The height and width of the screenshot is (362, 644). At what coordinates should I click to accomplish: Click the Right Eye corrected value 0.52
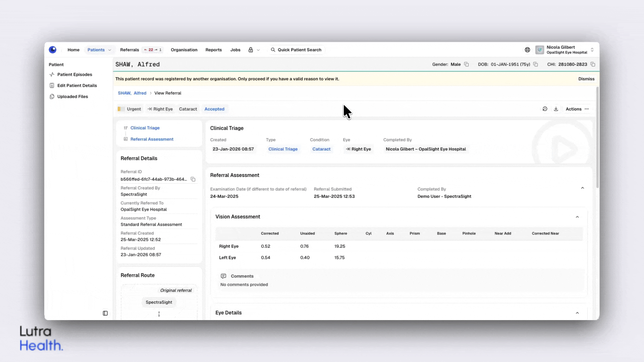point(266,246)
